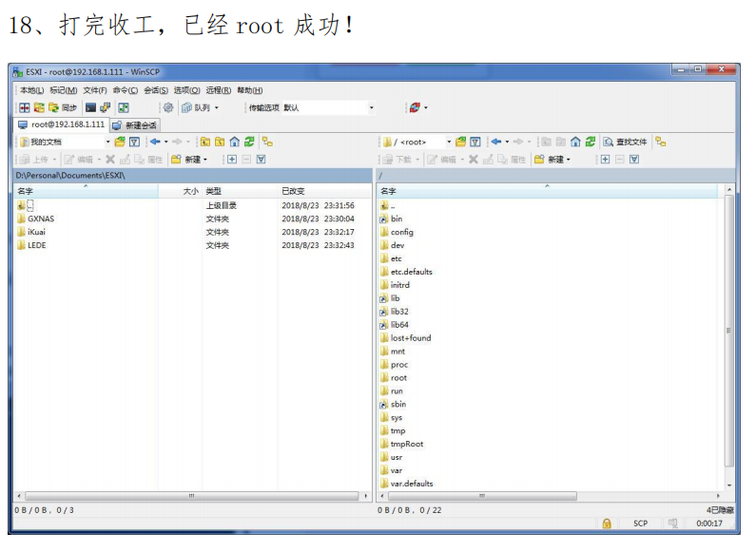Select the etc folder in remote panel
The image size is (756, 552).
396,258
